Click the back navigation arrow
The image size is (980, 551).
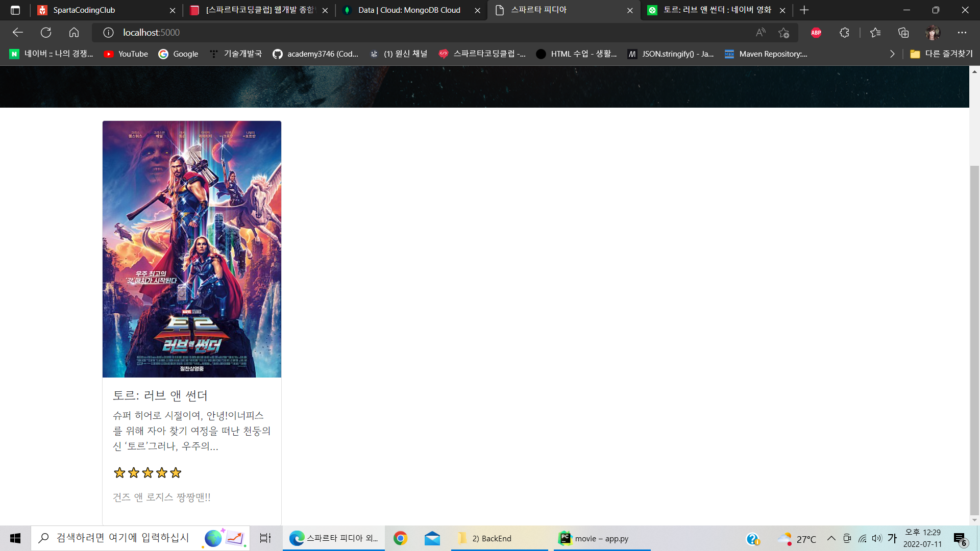(x=18, y=33)
